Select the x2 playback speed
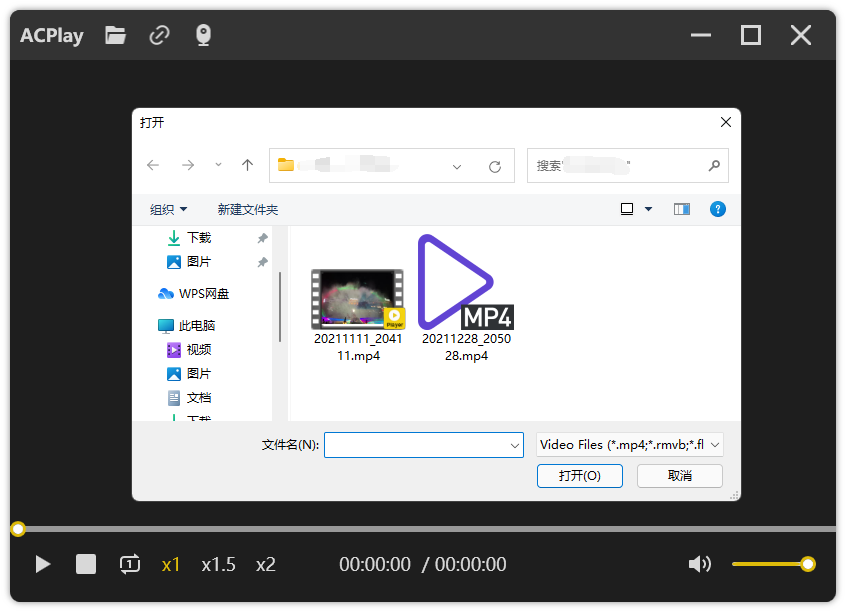The image size is (846, 612). (x=265, y=564)
